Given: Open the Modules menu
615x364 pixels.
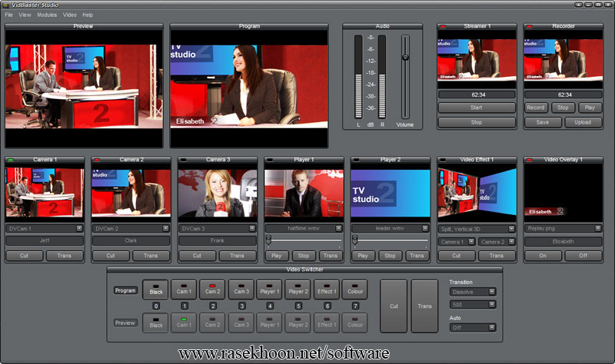Looking at the screenshot, I should pos(47,15).
